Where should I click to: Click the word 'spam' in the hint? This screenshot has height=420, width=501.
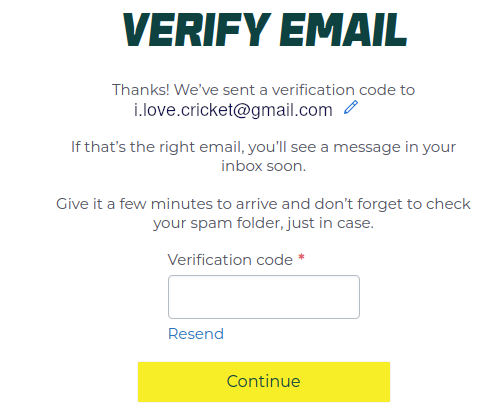(x=211, y=224)
